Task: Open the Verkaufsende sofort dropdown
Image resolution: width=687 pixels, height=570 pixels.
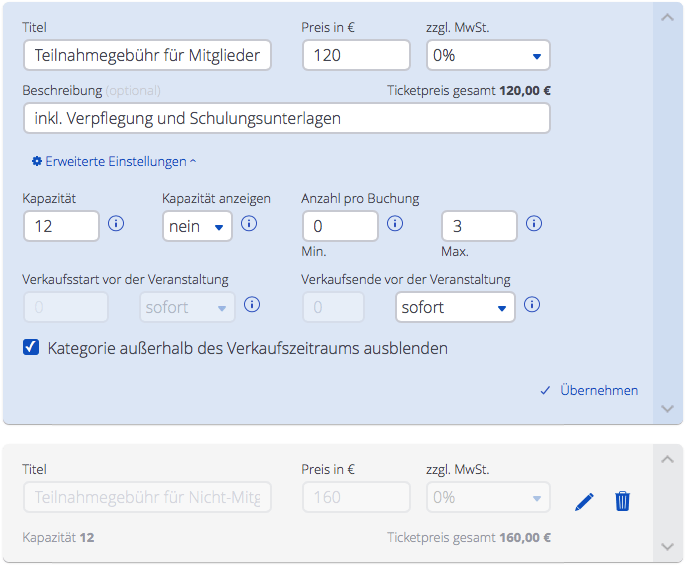Action: pos(455,307)
